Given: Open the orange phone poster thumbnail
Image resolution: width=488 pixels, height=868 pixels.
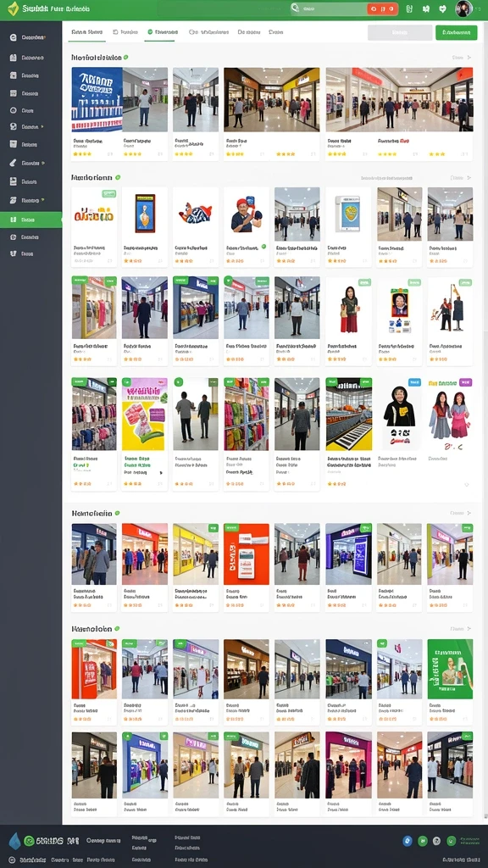Looking at the screenshot, I should 247,554.
